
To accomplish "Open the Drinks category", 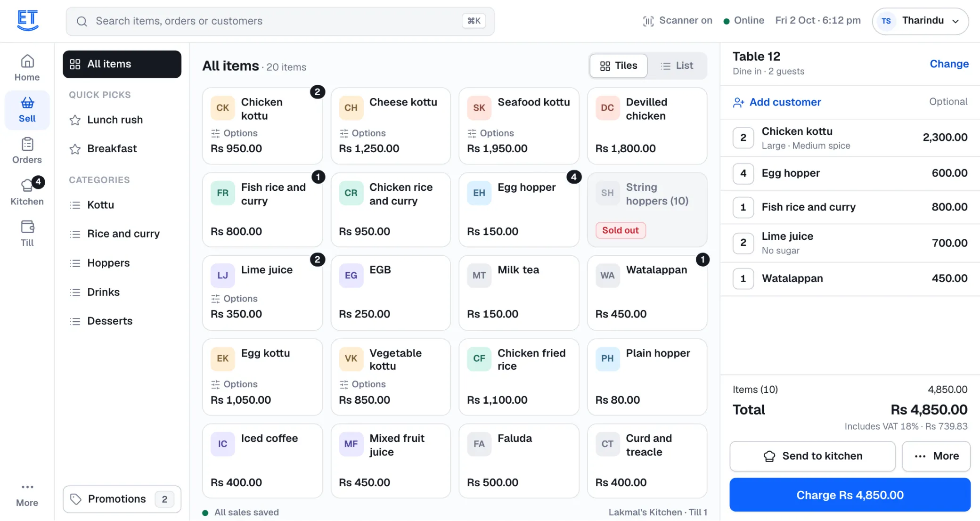I will tap(122, 292).
